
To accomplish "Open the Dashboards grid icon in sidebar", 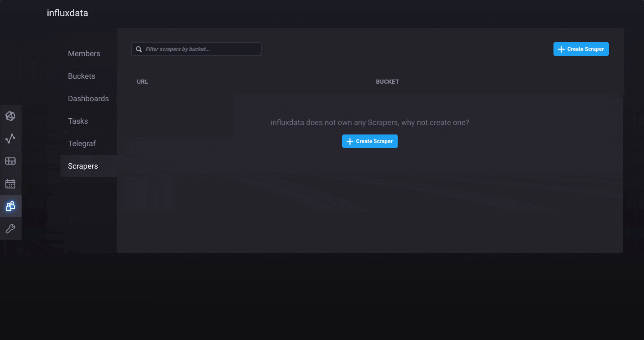I will pyautogui.click(x=10, y=161).
